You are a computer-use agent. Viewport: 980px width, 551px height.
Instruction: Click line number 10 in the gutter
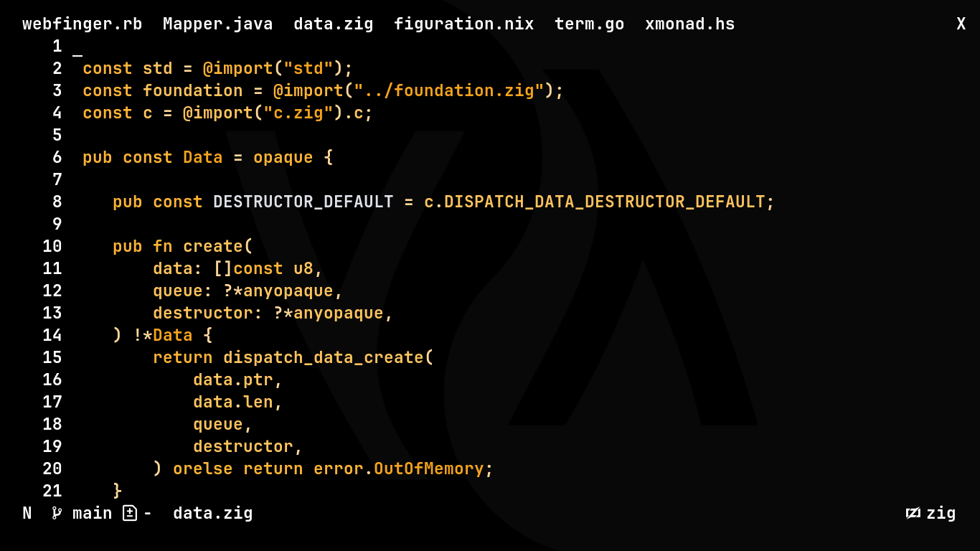[52, 246]
